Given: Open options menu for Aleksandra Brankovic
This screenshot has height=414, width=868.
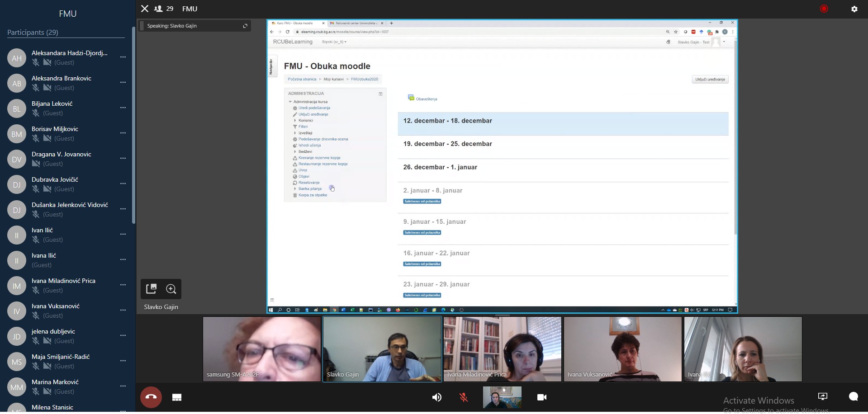Looking at the screenshot, I should point(123,83).
